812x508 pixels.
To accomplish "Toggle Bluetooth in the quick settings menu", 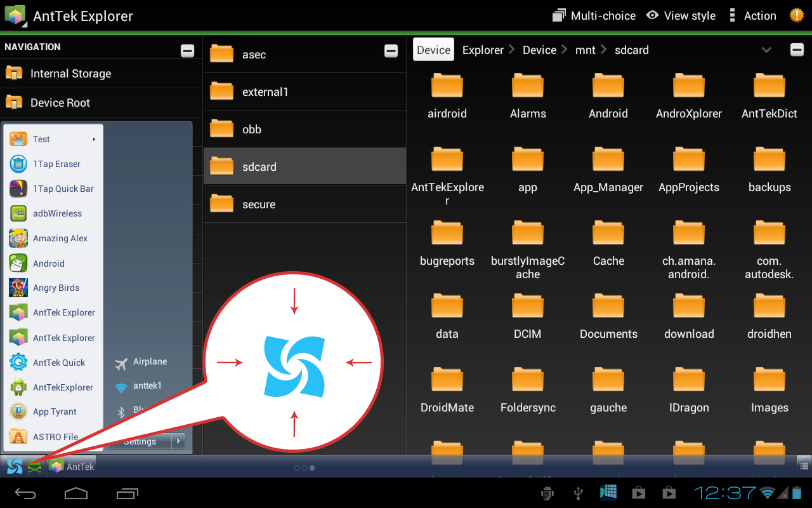I will (142, 410).
